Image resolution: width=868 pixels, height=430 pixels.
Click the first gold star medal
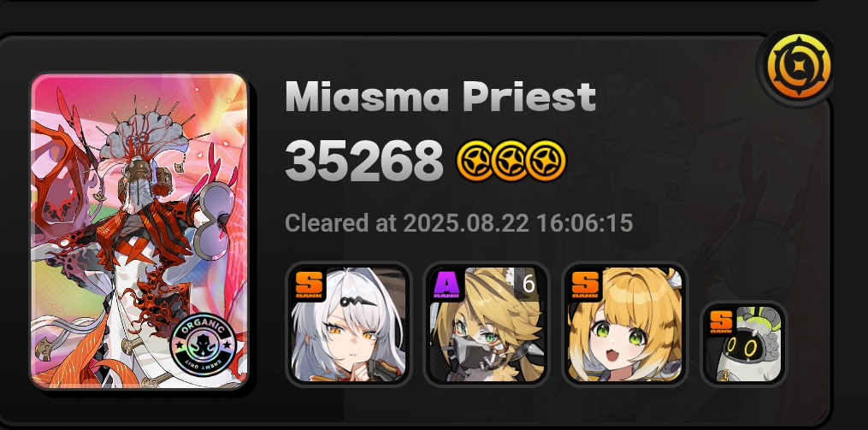coord(475,161)
